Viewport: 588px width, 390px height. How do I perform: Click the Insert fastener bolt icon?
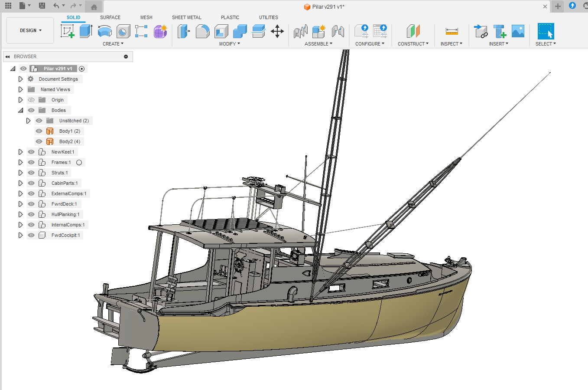(x=500, y=31)
